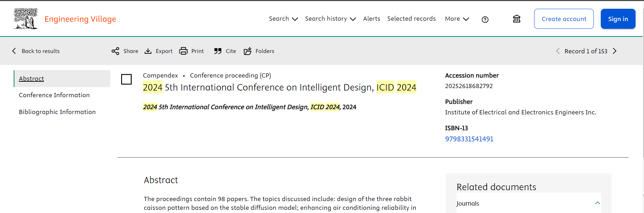Open the Search dropdown menu

(283, 19)
